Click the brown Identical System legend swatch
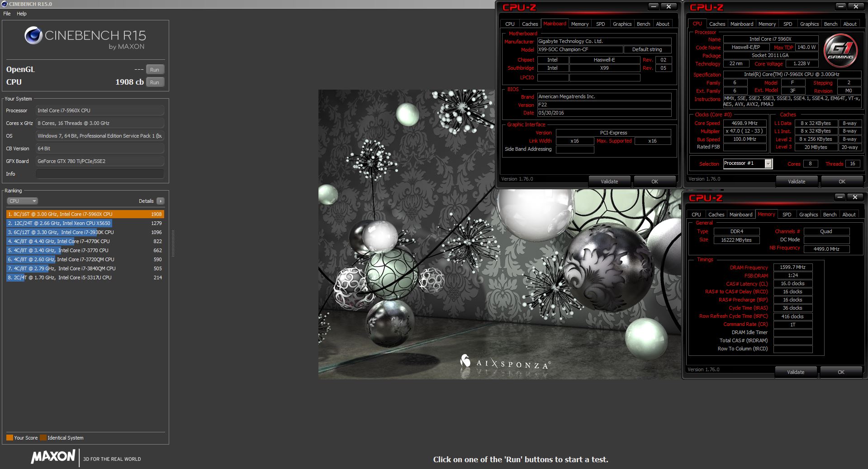Image resolution: width=868 pixels, height=469 pixels. 43,438
